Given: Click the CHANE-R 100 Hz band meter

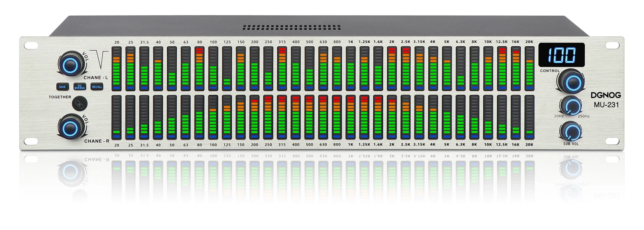Looking at the screenshot, I should point(213,117).
